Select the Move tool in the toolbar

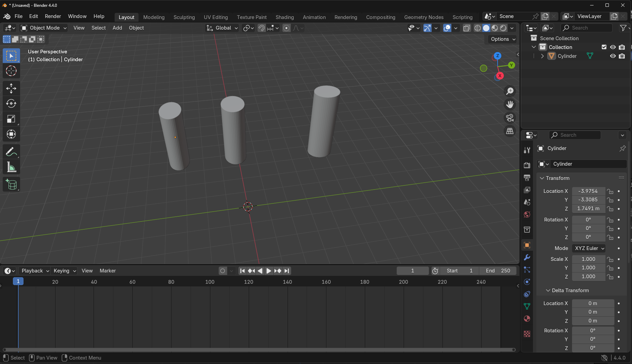click(11, 88)
